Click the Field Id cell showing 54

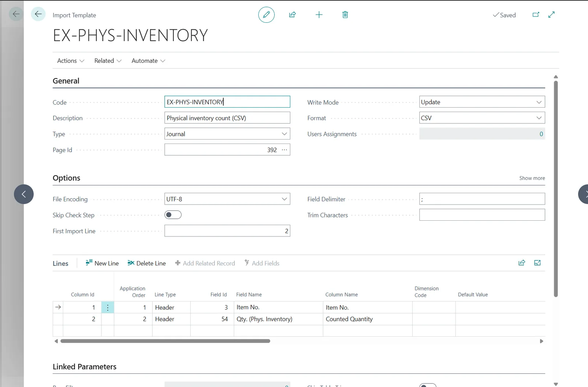pos(212,319)
